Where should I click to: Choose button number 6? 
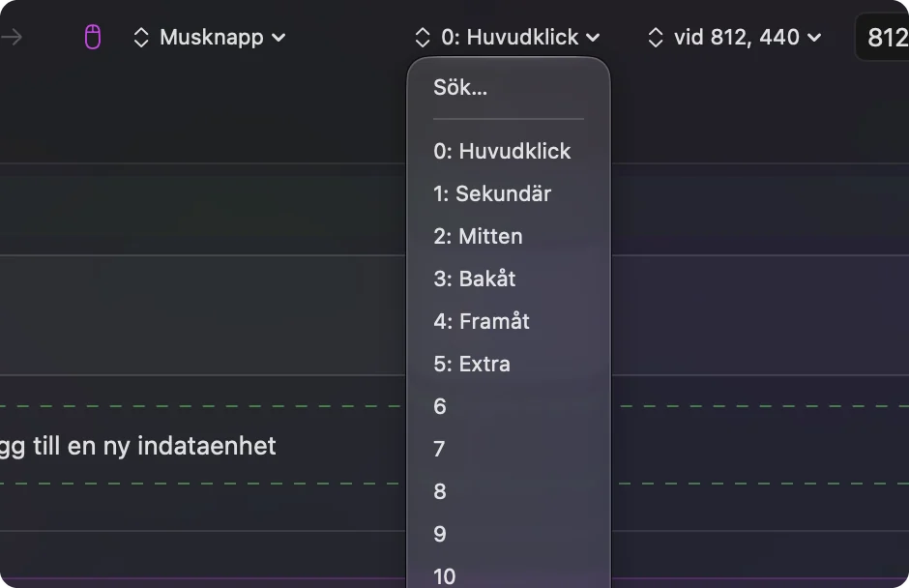[x=509, y=406]
